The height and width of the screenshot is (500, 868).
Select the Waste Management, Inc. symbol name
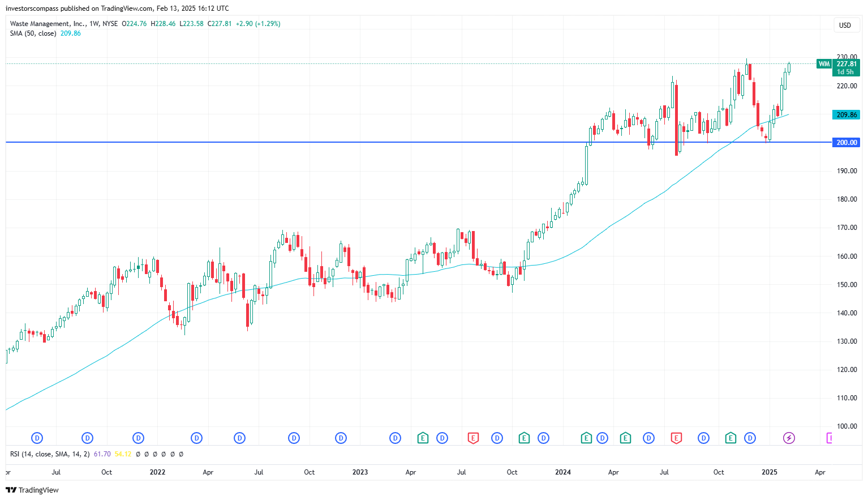click(x=49, y=23)
